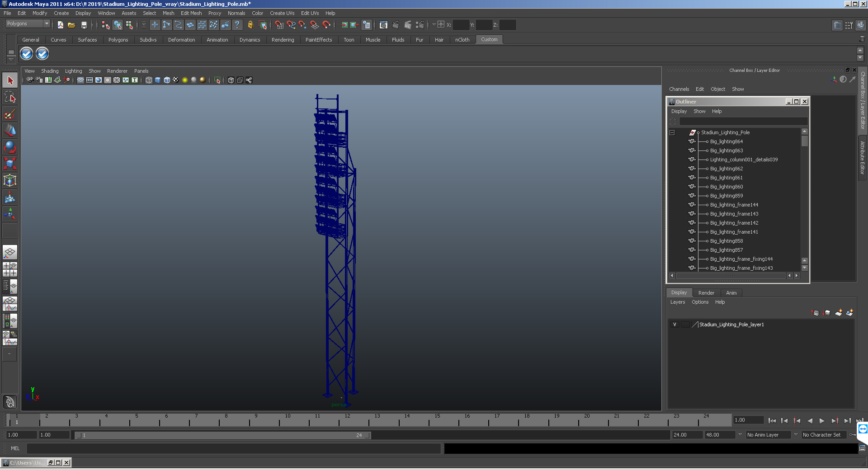868x470 pixels.
Task: Click the range slider bar
Action: tap(223, 435)
